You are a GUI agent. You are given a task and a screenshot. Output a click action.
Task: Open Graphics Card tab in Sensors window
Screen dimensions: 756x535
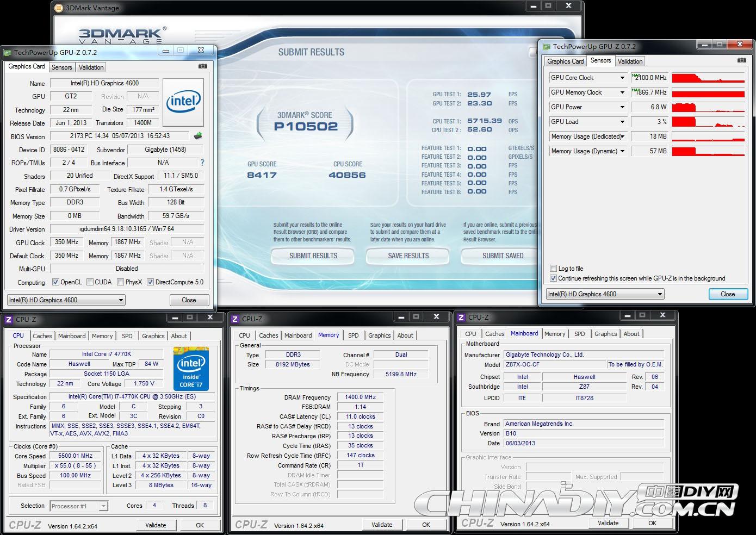566,61
